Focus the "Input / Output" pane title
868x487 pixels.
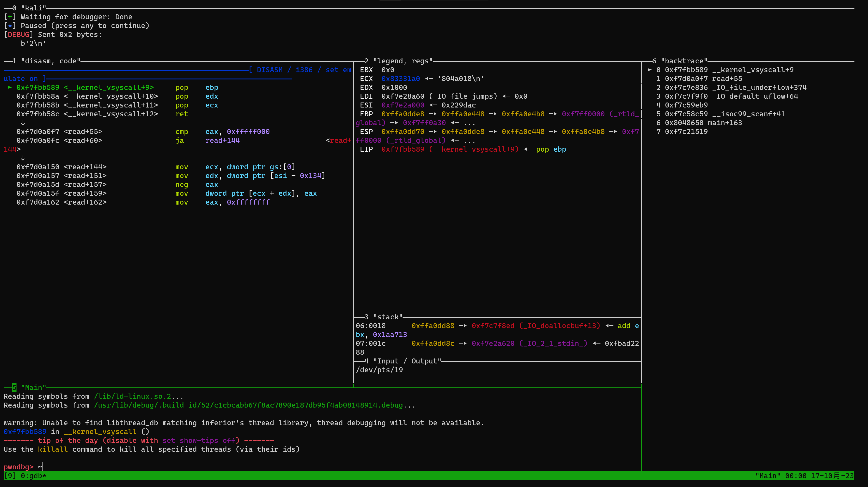click(407, 361)
